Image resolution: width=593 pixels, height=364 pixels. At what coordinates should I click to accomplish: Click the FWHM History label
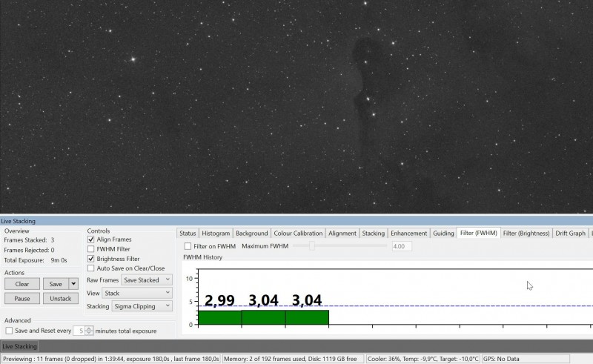202,257
